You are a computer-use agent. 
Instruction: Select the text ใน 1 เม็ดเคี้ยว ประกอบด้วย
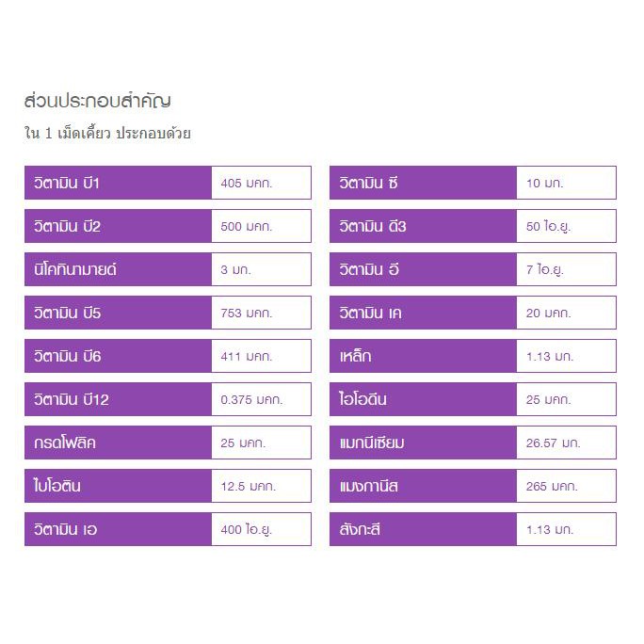point(107,134)
